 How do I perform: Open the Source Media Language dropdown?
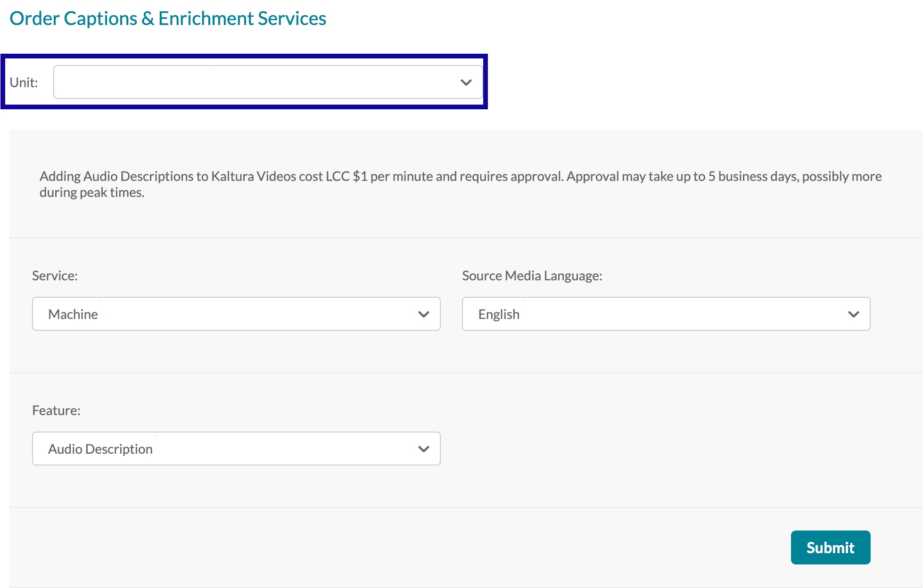666,314
